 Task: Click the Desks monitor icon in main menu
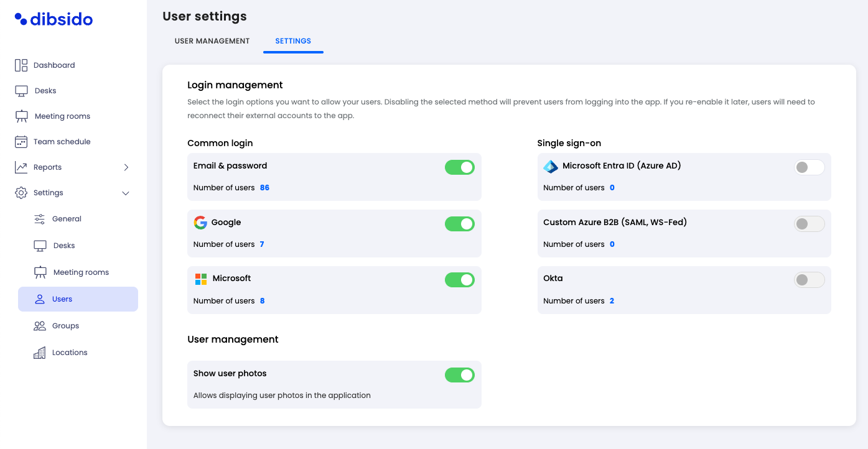pyautogui.click(x=21, y=91)
